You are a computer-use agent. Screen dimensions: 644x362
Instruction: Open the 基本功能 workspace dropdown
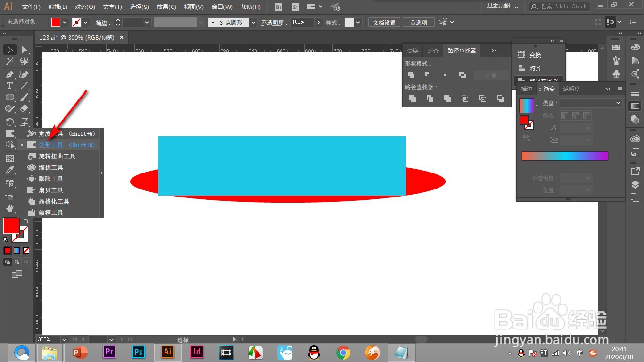[x=503, y=7]
